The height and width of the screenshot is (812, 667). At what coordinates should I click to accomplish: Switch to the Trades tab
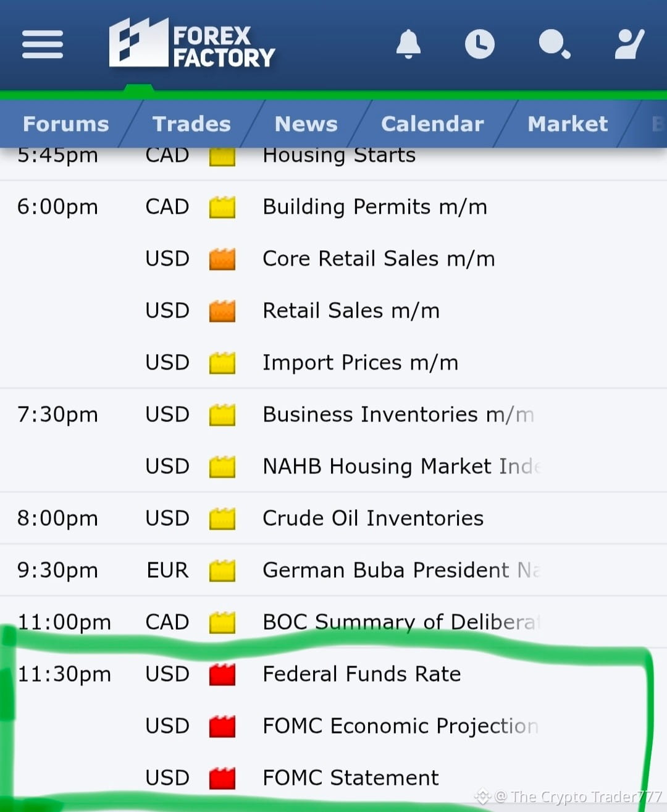(191, 124)
